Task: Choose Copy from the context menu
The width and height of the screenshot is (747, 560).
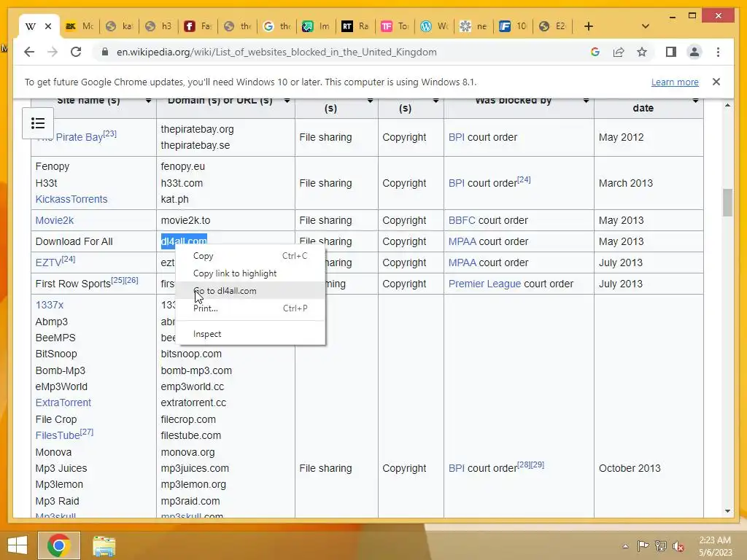Action: (x=251, y=256)
